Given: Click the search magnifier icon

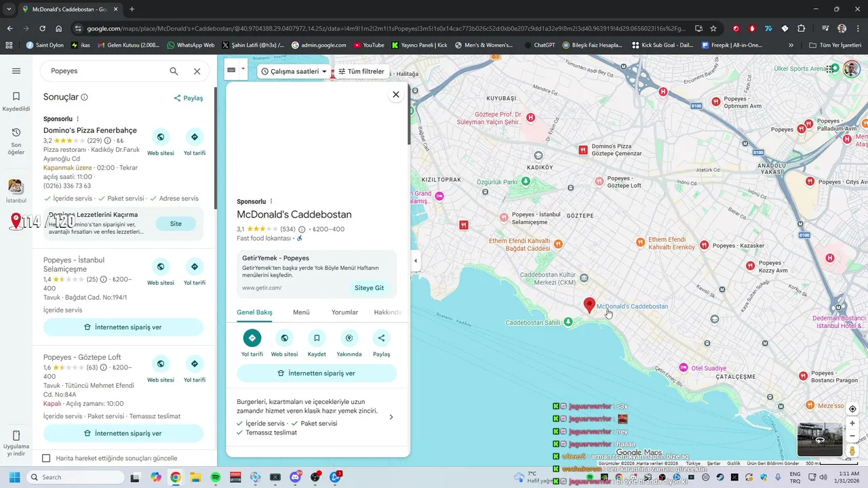Looking at the screenshot, I should [174, 71].
